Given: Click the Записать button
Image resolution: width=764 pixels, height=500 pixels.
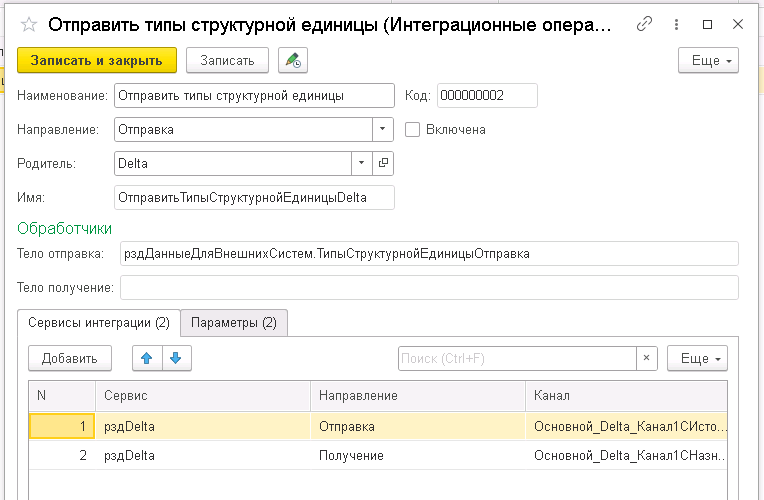Looking at the screenshot, I should (227, 61).
